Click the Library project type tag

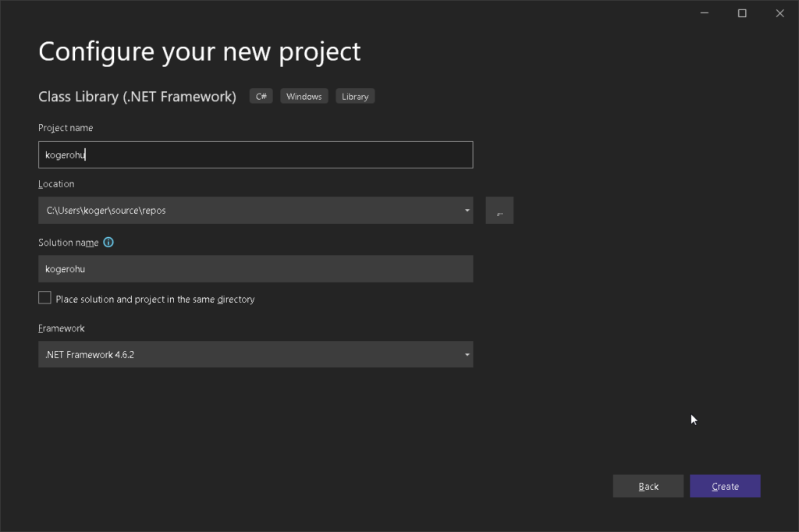[355, 96]
